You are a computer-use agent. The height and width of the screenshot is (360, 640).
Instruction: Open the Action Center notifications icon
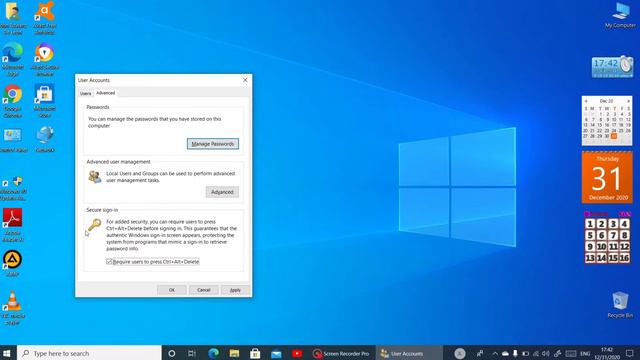pos(630,353)
